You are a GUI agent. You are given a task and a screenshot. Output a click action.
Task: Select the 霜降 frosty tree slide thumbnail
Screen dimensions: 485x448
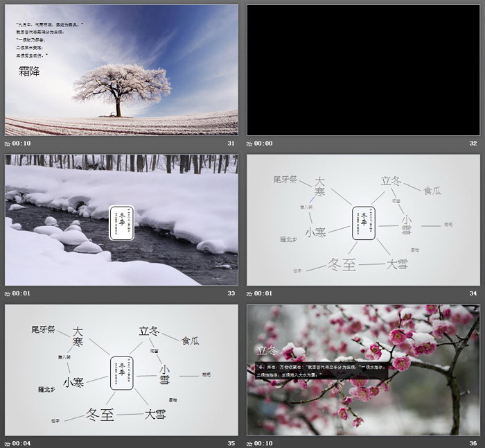[121, 70]
